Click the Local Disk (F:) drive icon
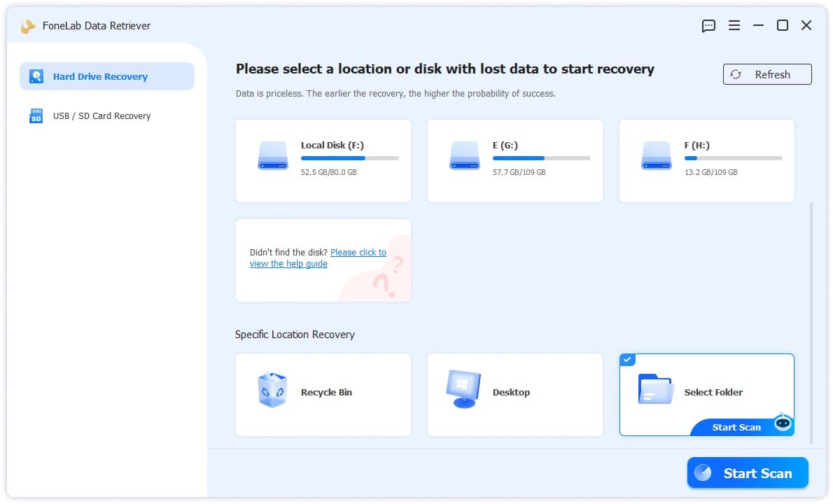The image size is (833, 504). tap(272, 155)
